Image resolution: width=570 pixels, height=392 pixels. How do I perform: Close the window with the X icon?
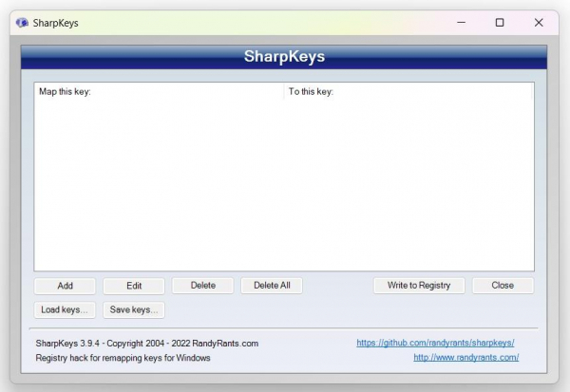[x=539, y=23]
